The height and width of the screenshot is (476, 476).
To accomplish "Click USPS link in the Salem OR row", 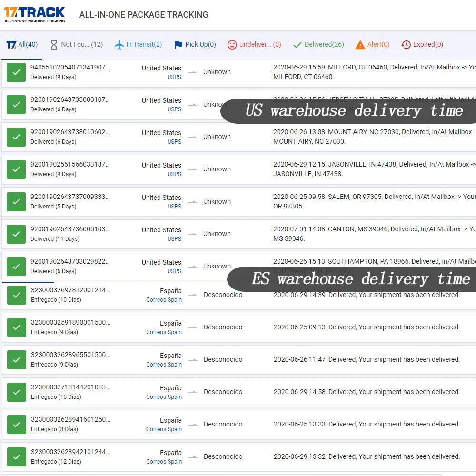I will 174,207.
